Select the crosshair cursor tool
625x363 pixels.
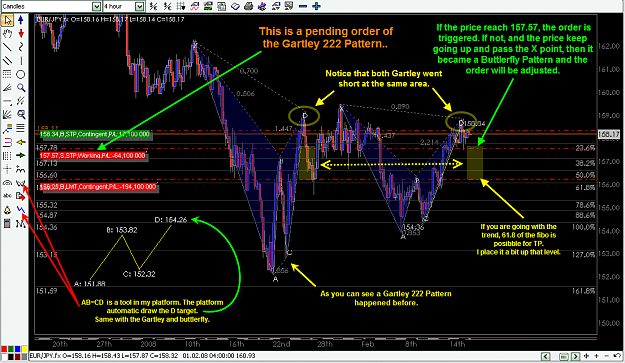tap(7, 169)
